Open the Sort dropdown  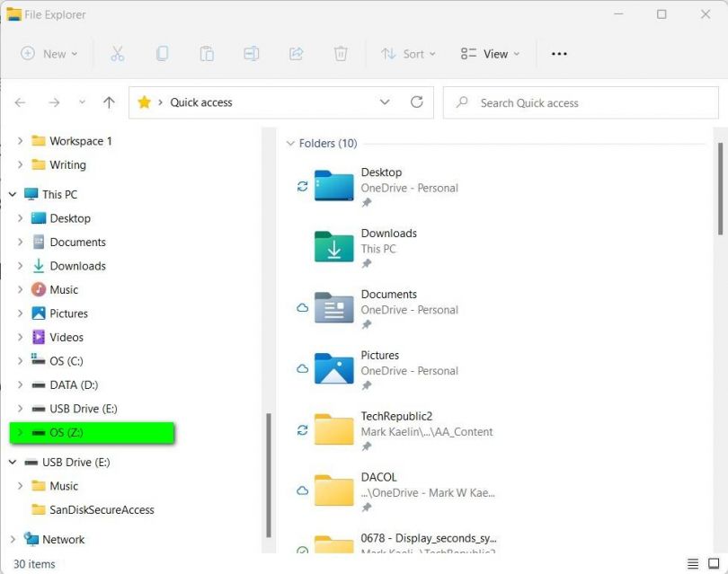click(408, 53)
